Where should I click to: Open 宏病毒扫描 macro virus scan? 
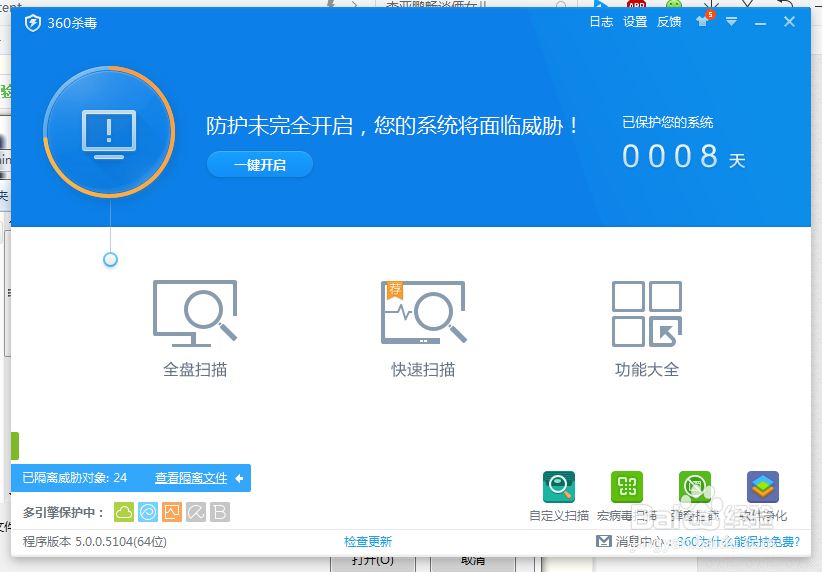click(x=627, y=496)
